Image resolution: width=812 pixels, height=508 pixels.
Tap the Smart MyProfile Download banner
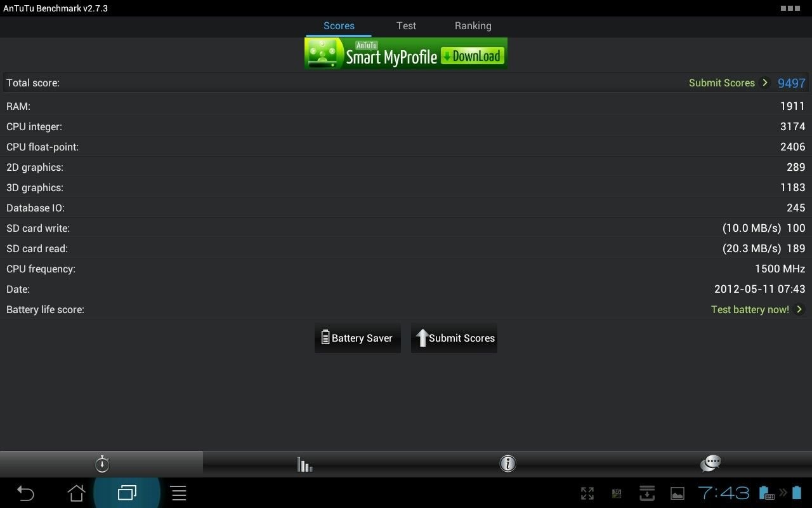point(406,53)
